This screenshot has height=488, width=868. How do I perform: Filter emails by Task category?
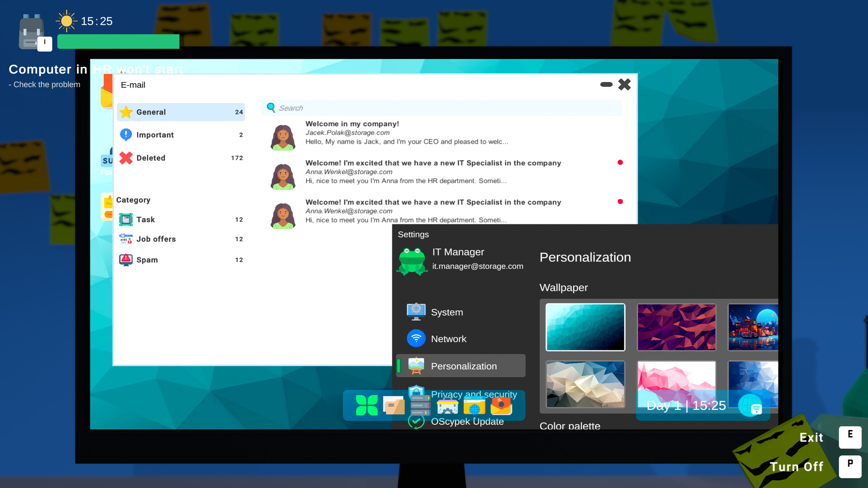(x=181, y=219)
